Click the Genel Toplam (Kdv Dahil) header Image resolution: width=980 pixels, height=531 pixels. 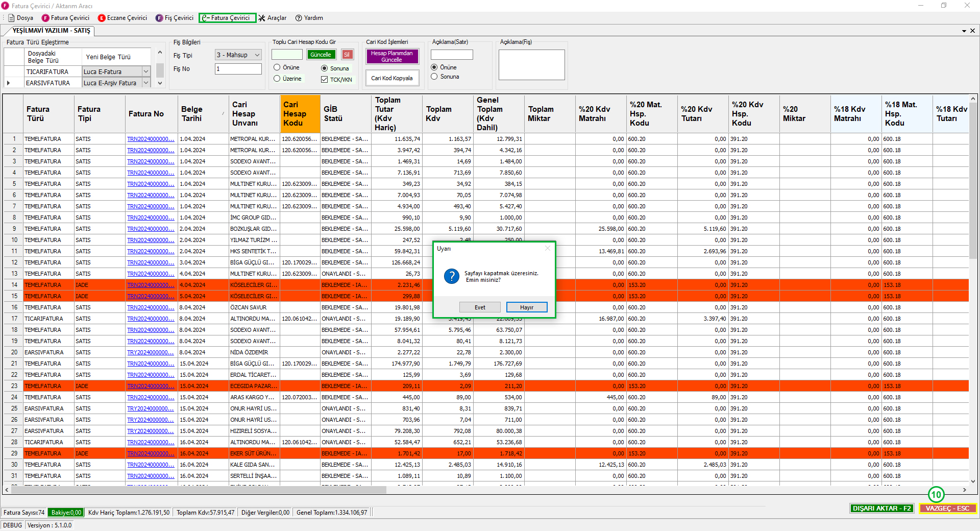click(499, 114)
